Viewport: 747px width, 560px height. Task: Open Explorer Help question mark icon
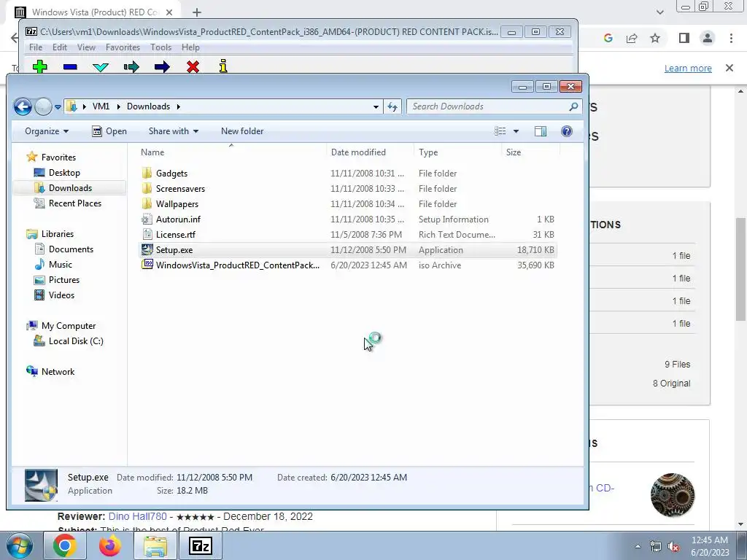click(x=566, y=131)
